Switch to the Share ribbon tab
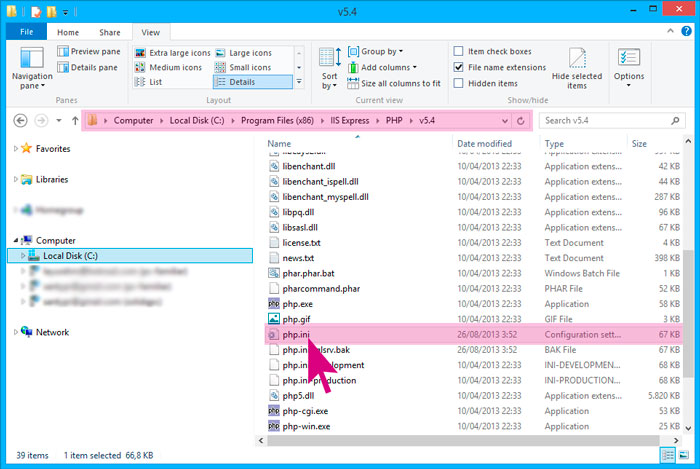Viewport: 700px width, 469px height. 109,32
